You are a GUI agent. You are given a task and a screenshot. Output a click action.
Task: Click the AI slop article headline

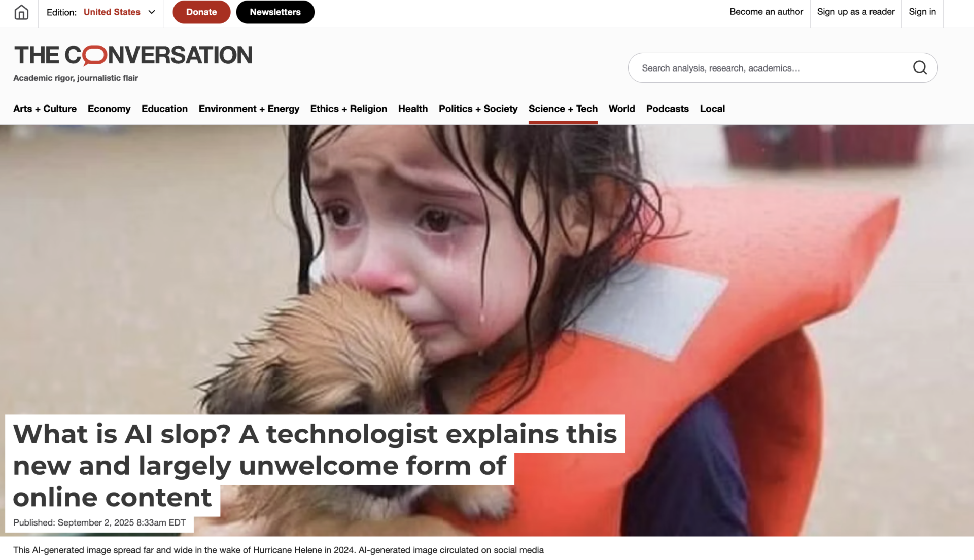315,465
